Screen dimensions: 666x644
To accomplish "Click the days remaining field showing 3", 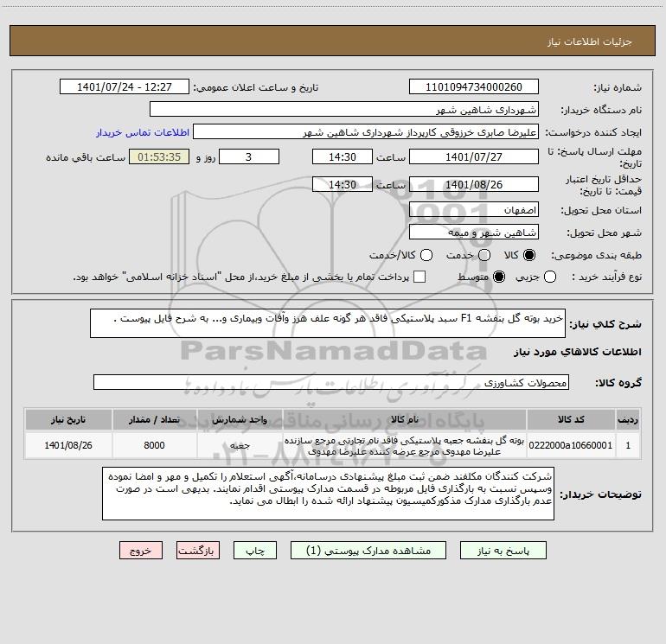I will coord(249,156).
